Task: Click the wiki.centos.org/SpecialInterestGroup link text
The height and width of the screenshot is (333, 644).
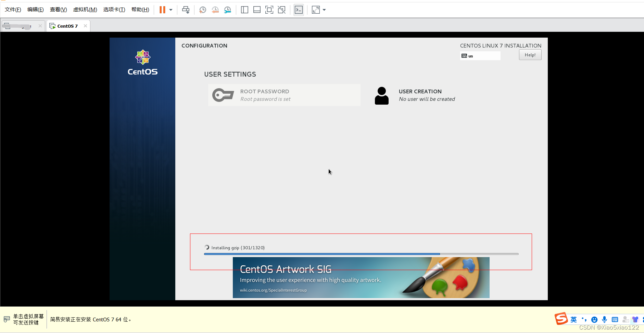Action: 273,290
